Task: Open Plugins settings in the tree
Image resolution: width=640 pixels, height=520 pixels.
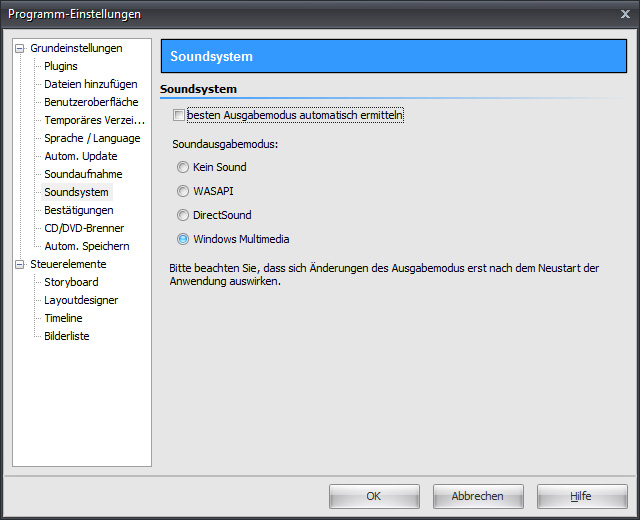Action: click(61, 66)
